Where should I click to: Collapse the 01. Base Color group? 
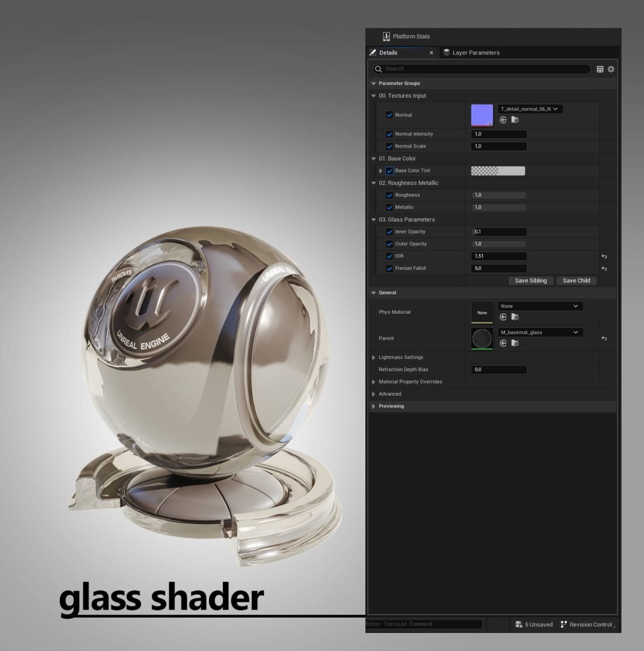click(374, 159)
